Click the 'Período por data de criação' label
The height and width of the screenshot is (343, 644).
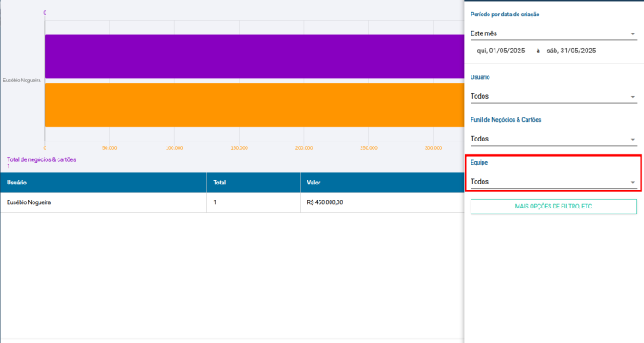[x=505, y=15]
